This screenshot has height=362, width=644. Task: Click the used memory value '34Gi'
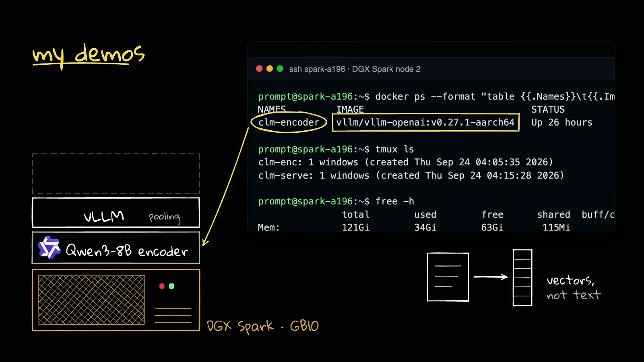pos(425,227)
